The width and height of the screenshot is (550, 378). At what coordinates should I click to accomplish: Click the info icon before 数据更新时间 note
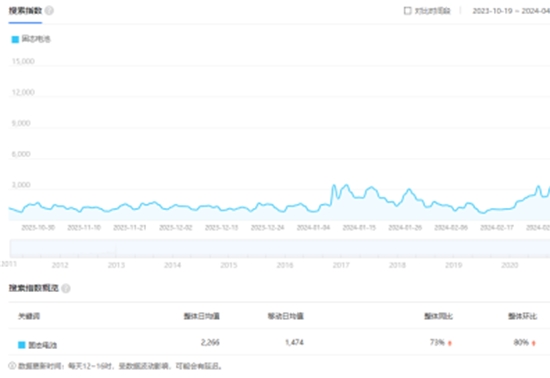[x=12, y=366]
